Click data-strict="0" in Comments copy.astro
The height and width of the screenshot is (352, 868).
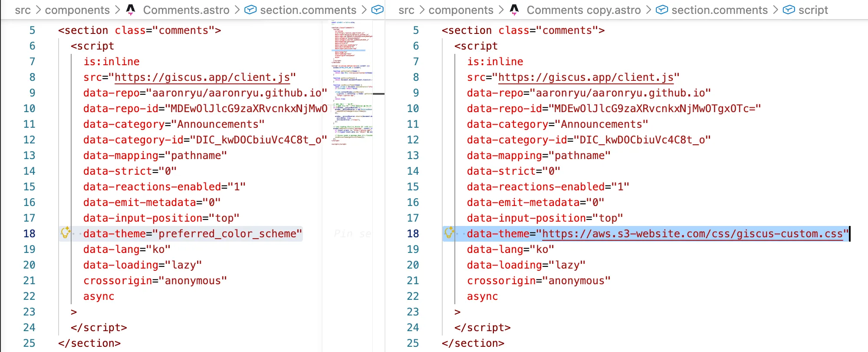click(514, 171)
